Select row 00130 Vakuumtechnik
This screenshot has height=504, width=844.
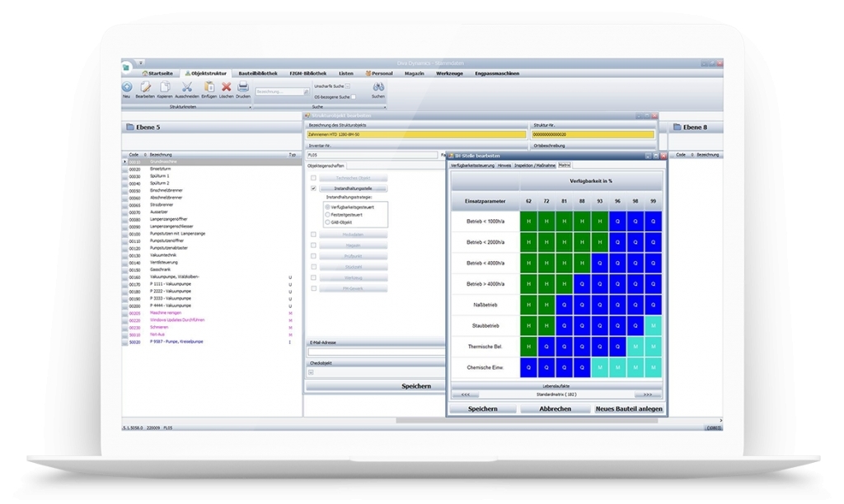(x=211, y=255)
